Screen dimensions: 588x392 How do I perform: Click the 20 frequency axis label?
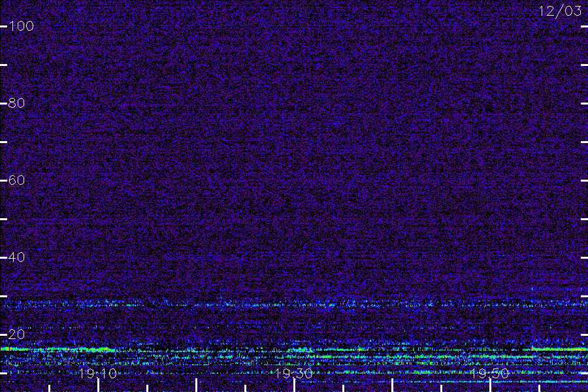click(17, 335)
